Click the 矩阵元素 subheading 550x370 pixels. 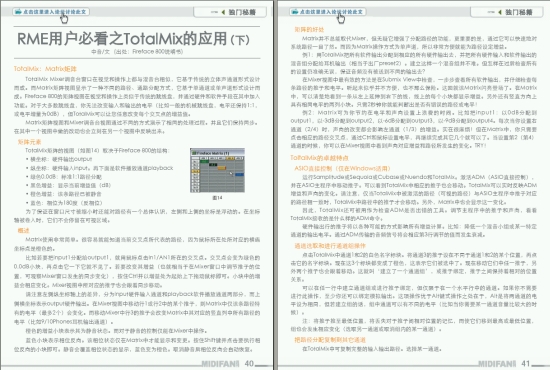pyautogui.click(x=29, y=142)
